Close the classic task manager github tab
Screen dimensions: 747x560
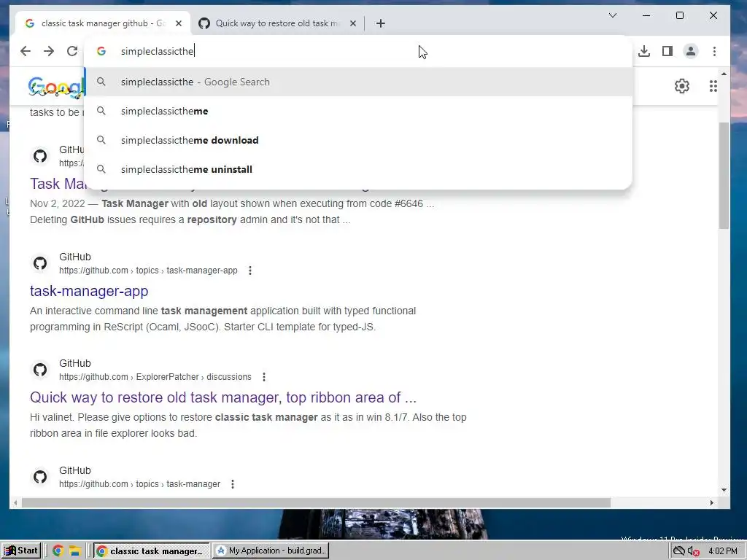click(179, 23)
